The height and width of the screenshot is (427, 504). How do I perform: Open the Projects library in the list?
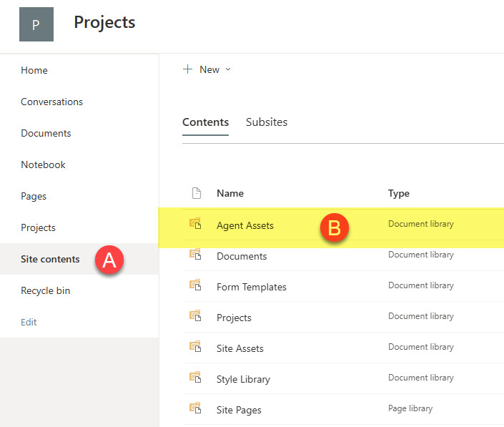(234, 318)
